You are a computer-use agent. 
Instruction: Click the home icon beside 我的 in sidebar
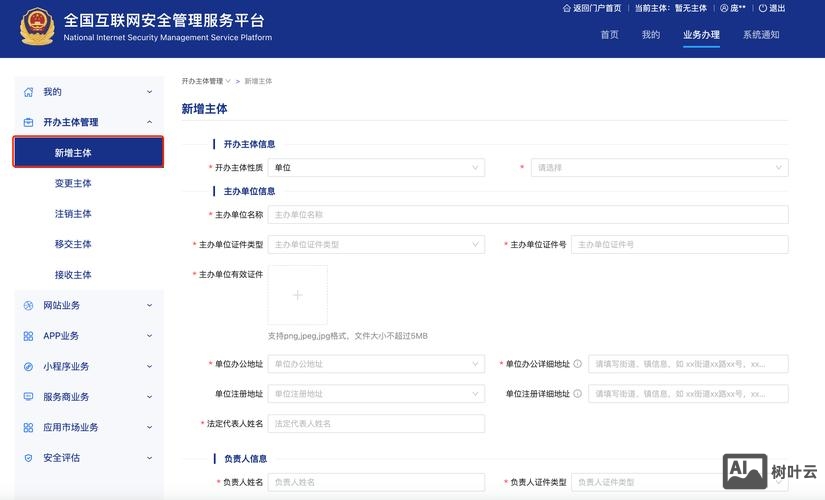pos(28,92)
